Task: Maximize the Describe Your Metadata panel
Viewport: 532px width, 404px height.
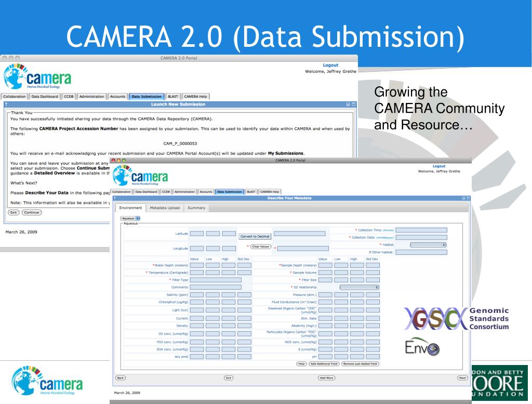Action: coord(468,198)
